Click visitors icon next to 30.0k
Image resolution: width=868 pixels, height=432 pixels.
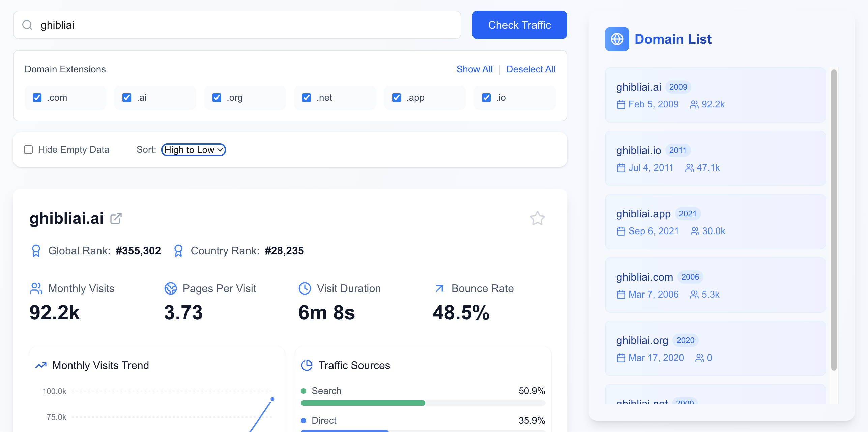pyautogui.click(x=695, y=231)
